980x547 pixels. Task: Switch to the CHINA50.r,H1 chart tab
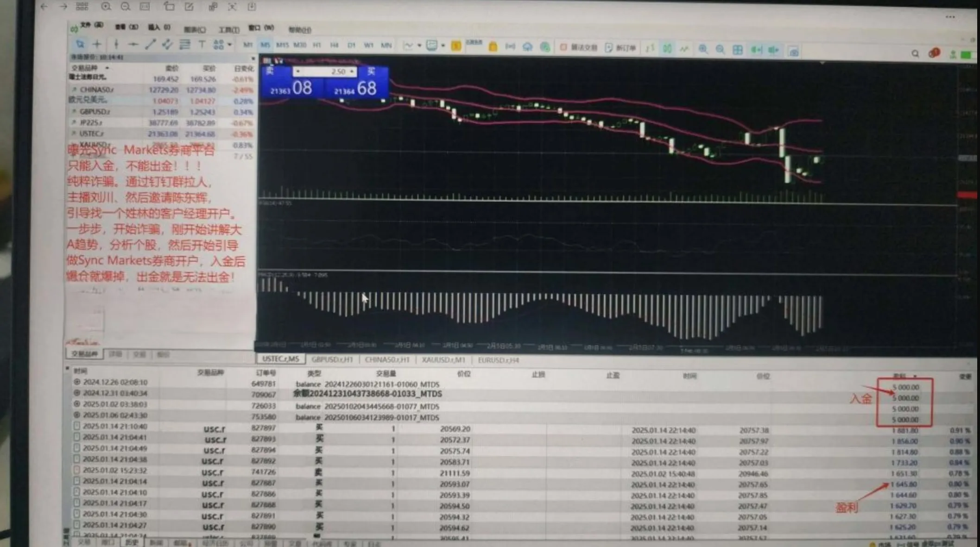[x=387, y=360]
